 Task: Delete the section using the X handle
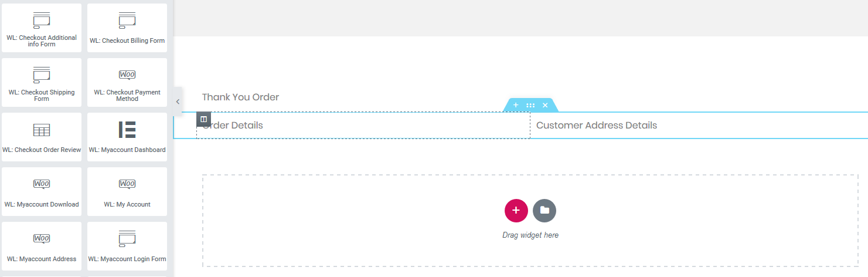click(545, 105)
